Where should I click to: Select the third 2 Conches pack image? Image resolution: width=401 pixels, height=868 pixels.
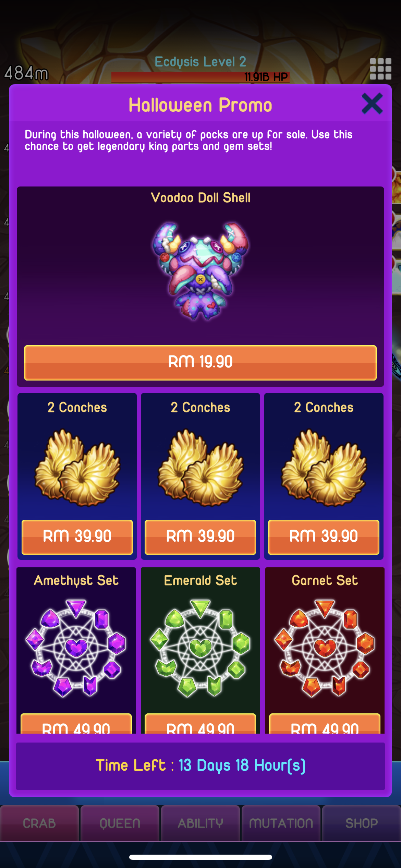(324, 468)
